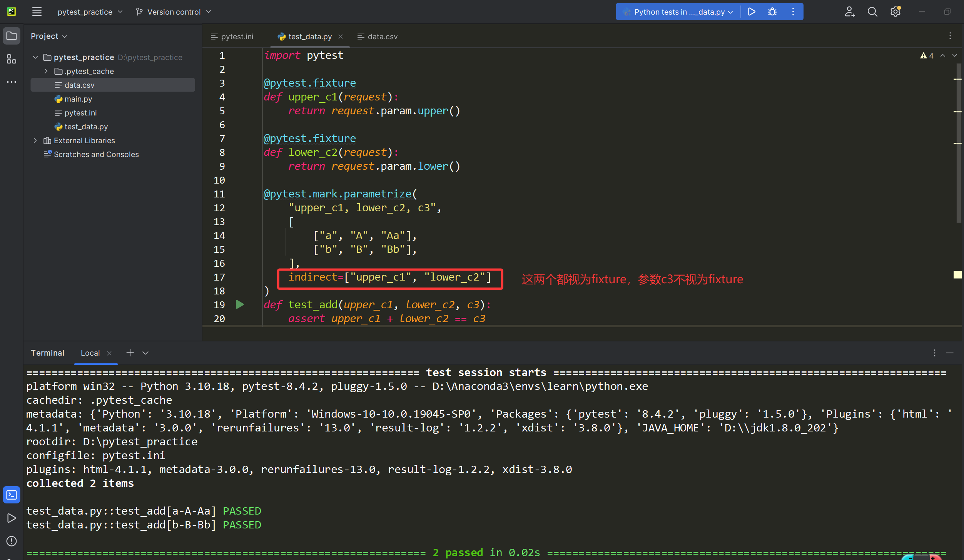Add a new terminal session tab

pyautogui.click(x=130, y=353)
